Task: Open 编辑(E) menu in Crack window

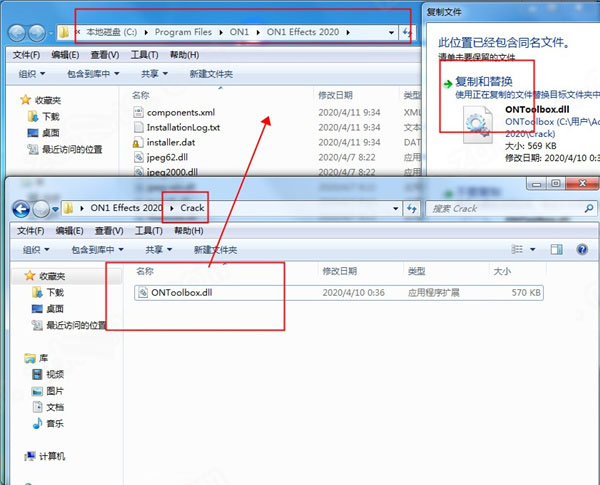Action: tap(69, 231)
